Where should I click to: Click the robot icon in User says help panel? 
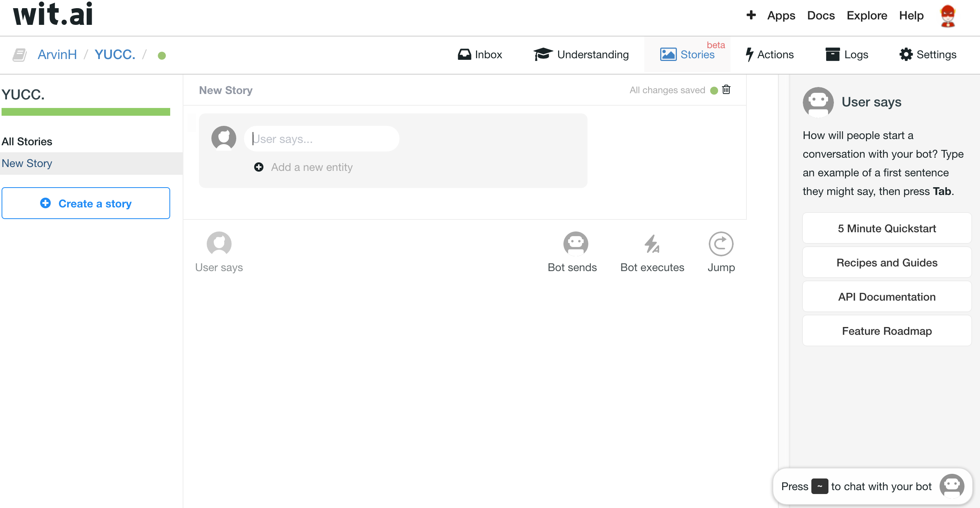(x=818, y=102)
